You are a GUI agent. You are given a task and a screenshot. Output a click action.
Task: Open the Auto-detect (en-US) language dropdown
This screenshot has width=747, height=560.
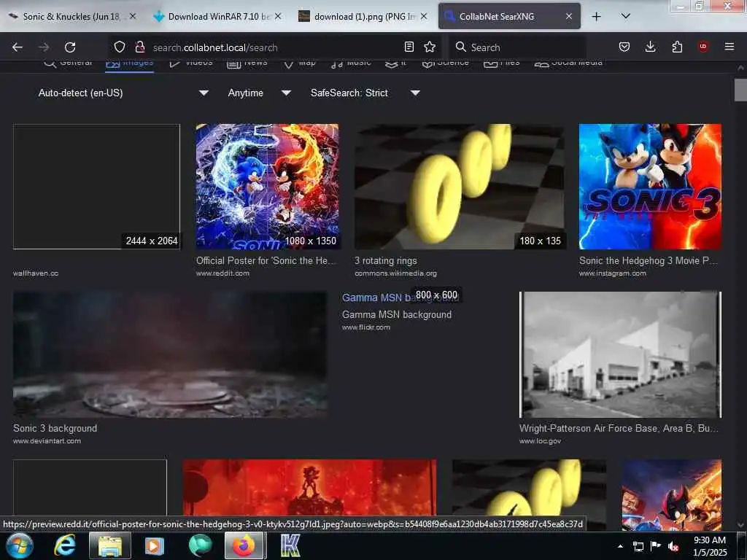pyautogui.click(x=123, y=93)
